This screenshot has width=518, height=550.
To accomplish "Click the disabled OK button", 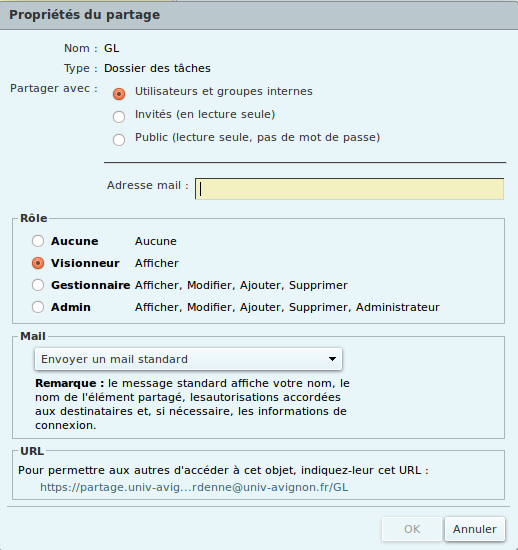I will tap(412, 529).
